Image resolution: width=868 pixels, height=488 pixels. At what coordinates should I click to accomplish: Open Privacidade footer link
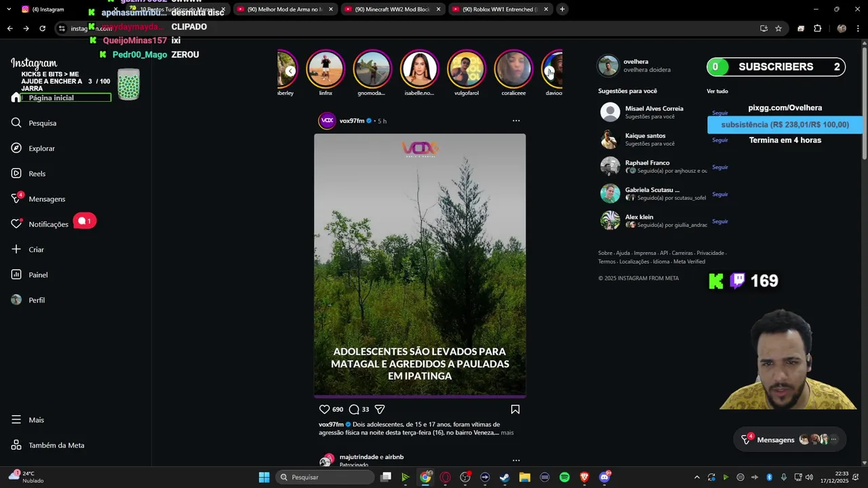coord(710,253)
